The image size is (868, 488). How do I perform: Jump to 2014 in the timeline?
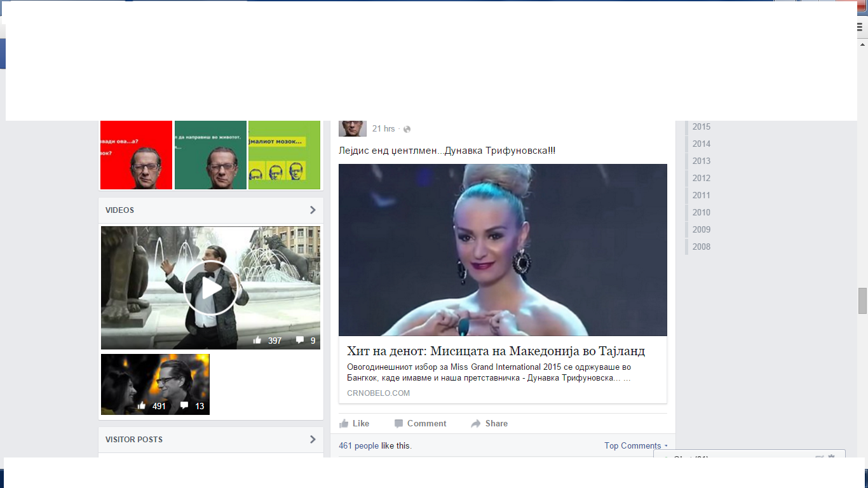pyautogui.click(x=702, y=144)
